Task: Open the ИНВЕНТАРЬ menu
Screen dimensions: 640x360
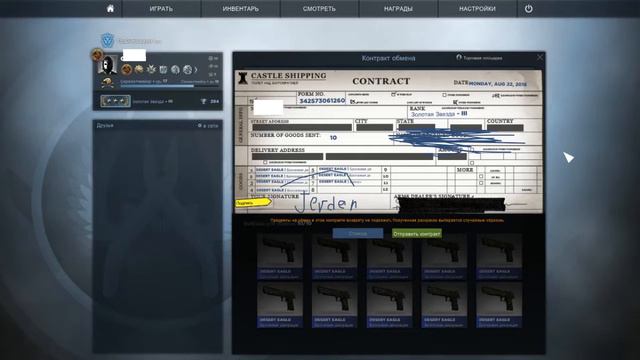Action: tap(240, 9)
